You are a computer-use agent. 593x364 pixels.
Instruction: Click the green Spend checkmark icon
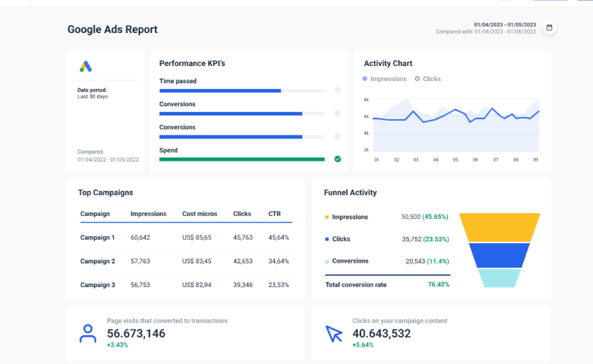click(x=338, y=159)
